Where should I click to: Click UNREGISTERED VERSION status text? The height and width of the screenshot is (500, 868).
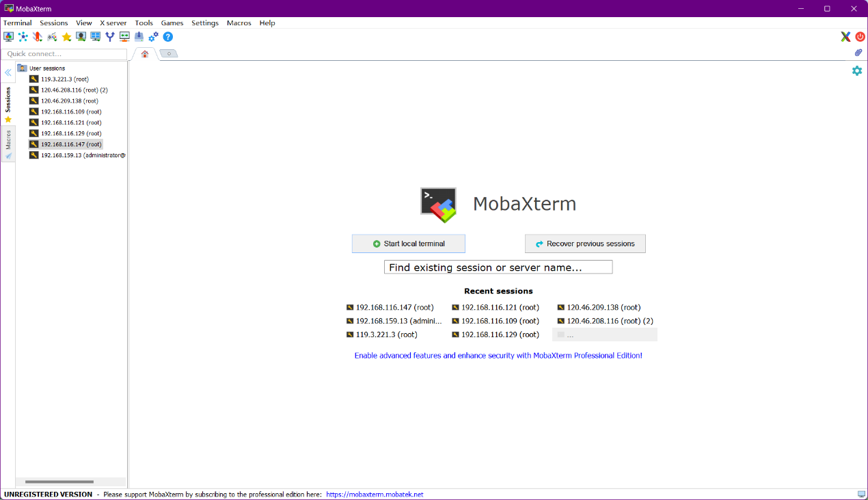point(48,494)
